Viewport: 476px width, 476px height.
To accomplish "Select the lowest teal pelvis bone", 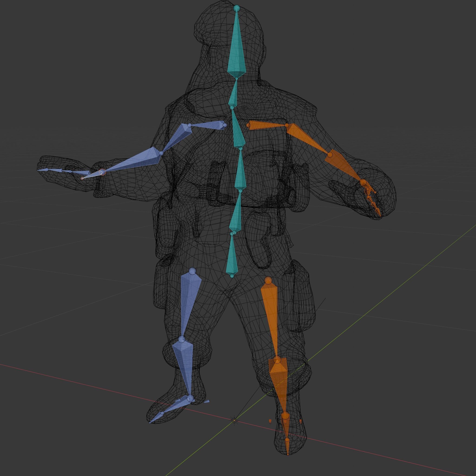I will point(232,258).
